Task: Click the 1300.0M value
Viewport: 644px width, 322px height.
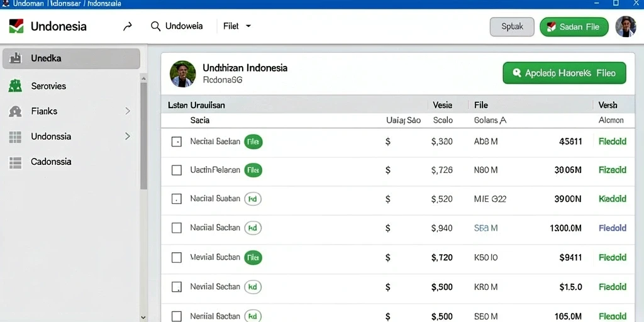Action: [565, 228]
